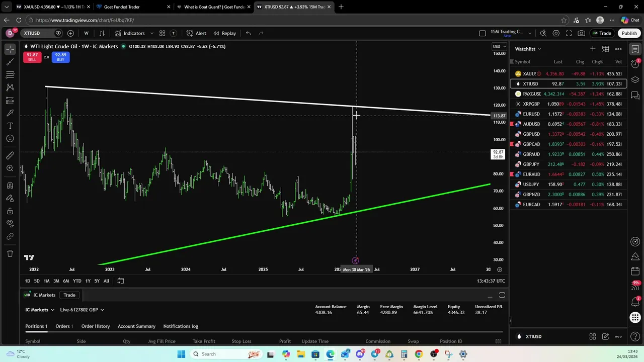Open Watchlist advanced view table icon
Viewport: 644px width, 362px height.
606,49
